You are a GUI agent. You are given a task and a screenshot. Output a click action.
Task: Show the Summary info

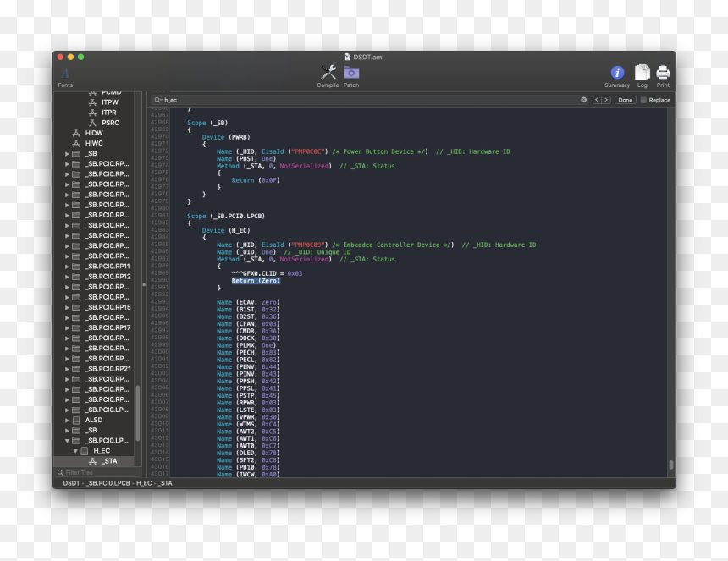616,76
